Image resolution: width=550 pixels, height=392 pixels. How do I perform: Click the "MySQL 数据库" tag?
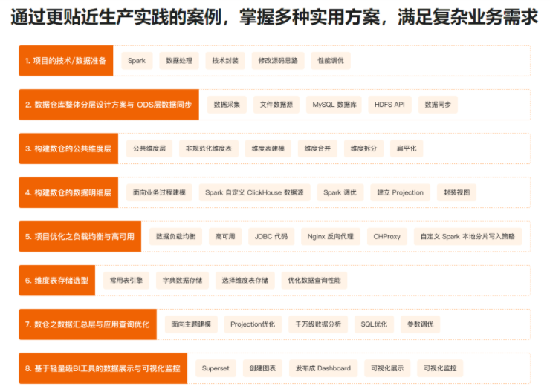334,105
